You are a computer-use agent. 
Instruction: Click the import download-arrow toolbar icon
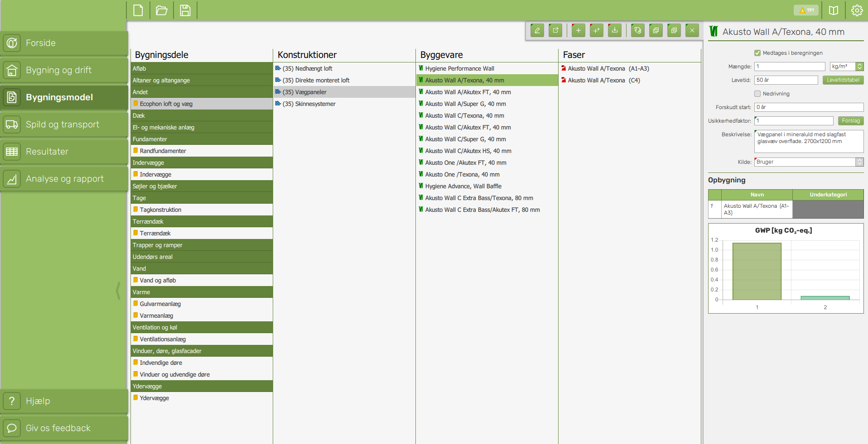(x=614, y=30)
